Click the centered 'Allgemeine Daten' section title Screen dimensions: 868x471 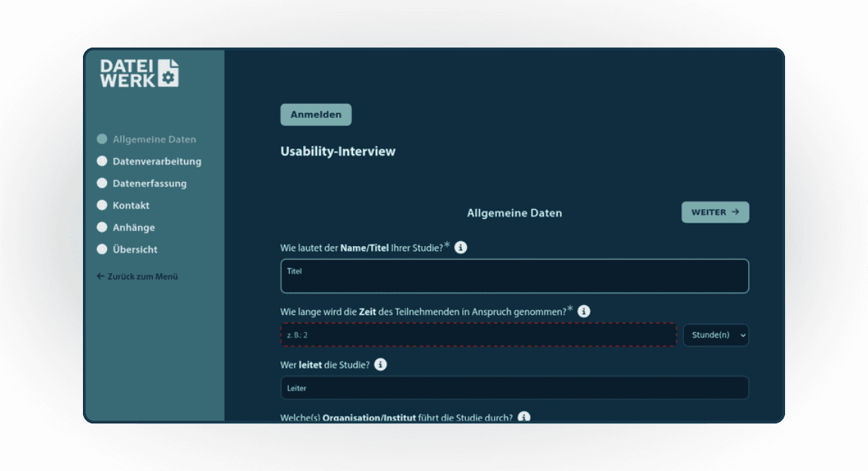click(514, 213)
